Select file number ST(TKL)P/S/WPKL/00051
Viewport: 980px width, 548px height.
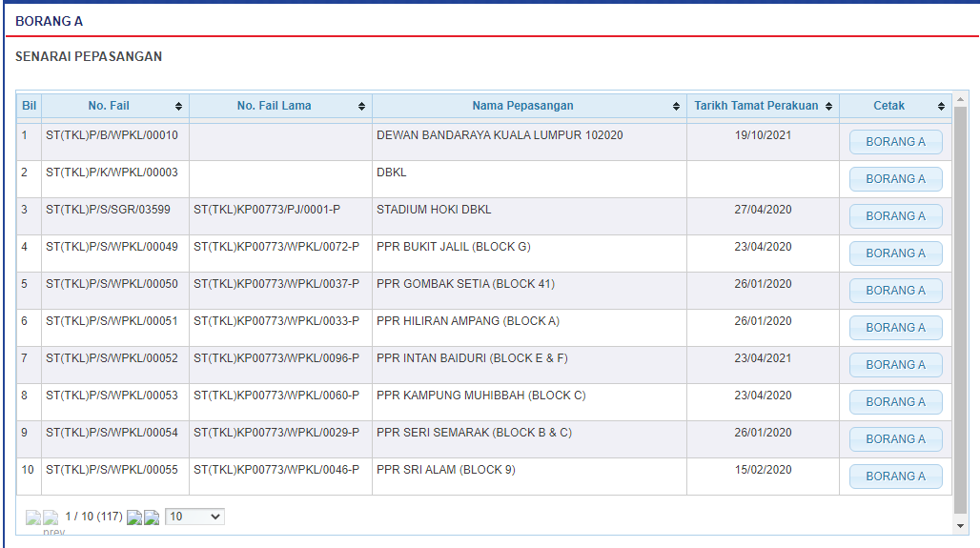(112, 320)
